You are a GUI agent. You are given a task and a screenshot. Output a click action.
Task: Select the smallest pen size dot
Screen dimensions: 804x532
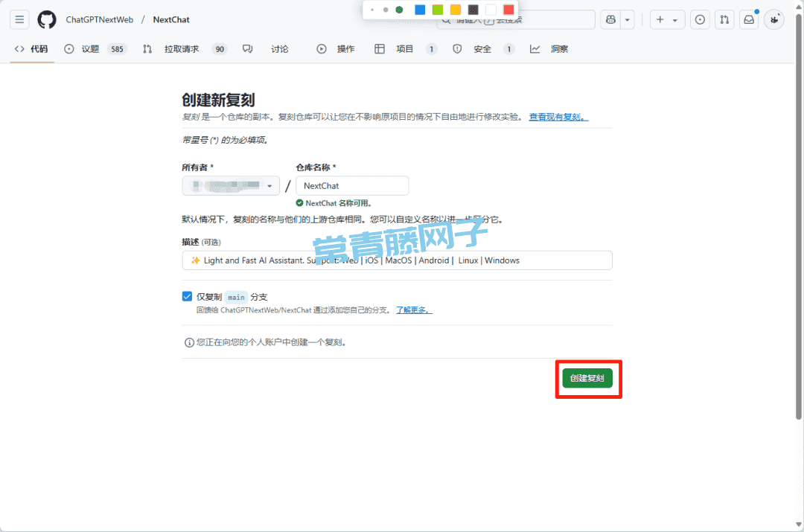(x=372, y=10)
